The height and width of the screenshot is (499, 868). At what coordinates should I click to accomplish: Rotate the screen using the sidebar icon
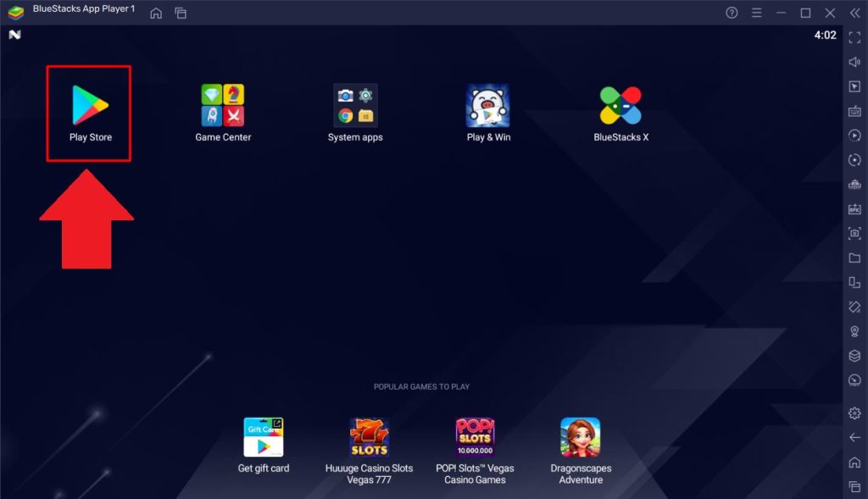tap(854, 282)
